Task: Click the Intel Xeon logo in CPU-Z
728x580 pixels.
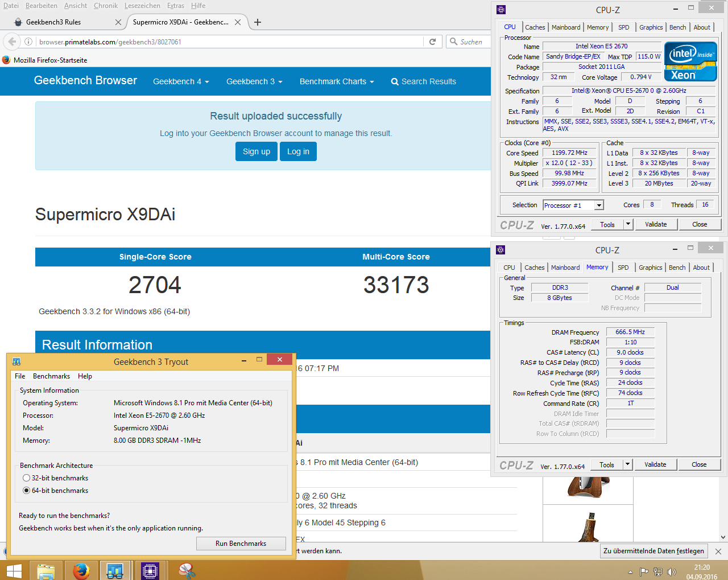Action: [x=690, y=61]
